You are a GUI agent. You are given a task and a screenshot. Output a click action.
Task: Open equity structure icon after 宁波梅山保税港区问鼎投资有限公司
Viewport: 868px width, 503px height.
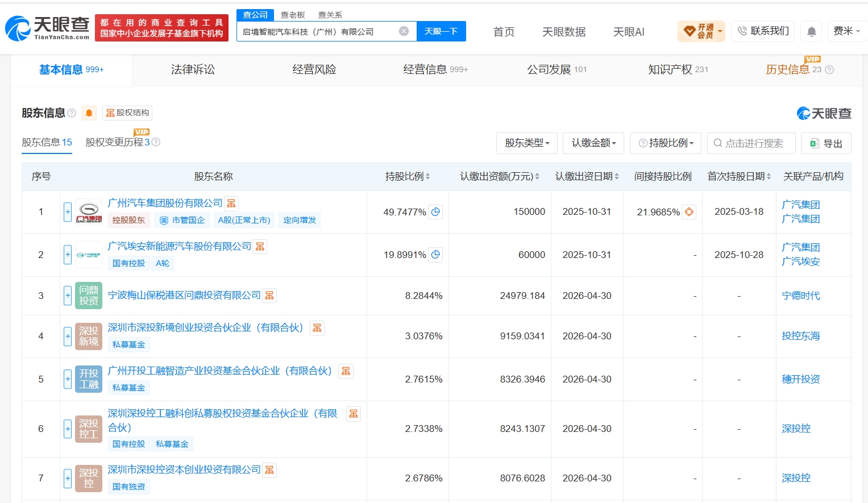pyautogui.click(x=269, y=296)
